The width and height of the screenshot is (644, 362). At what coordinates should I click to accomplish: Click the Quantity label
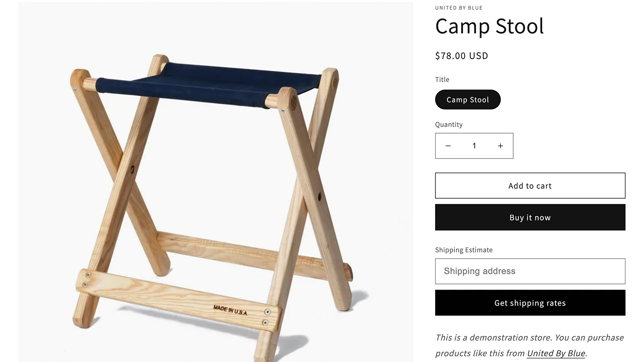[449, 125]
